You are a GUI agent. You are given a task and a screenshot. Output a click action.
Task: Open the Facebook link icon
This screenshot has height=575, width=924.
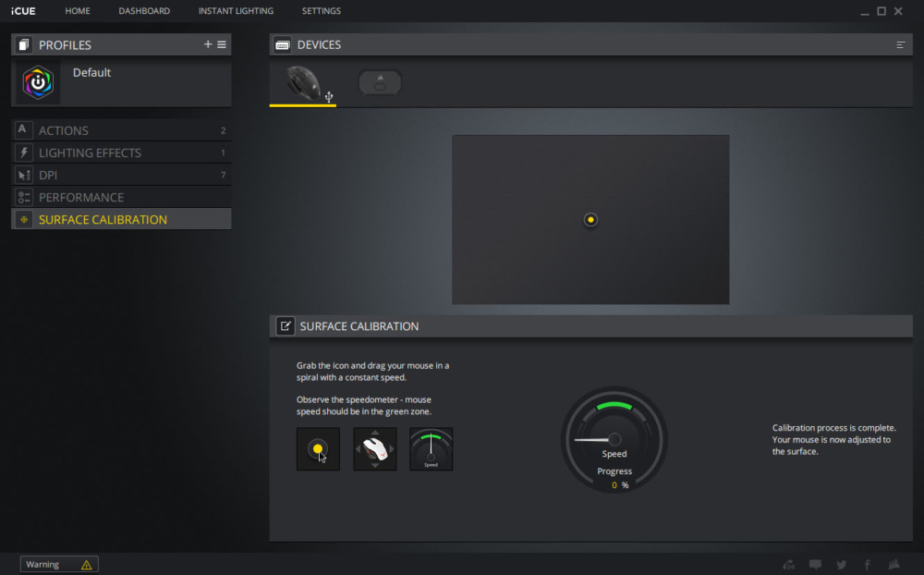click(x=867, y=565)
